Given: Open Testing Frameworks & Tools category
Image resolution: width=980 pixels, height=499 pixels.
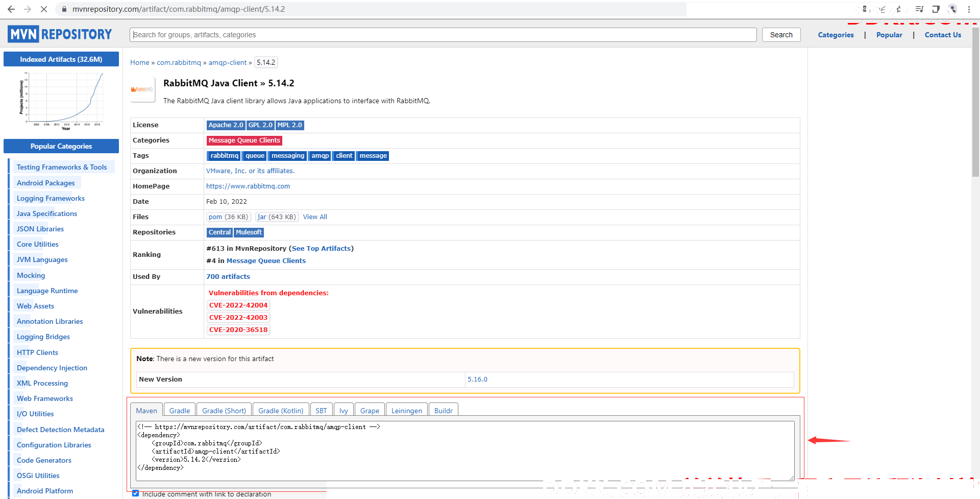Looking at the screenshot, I should pos(62,167).
